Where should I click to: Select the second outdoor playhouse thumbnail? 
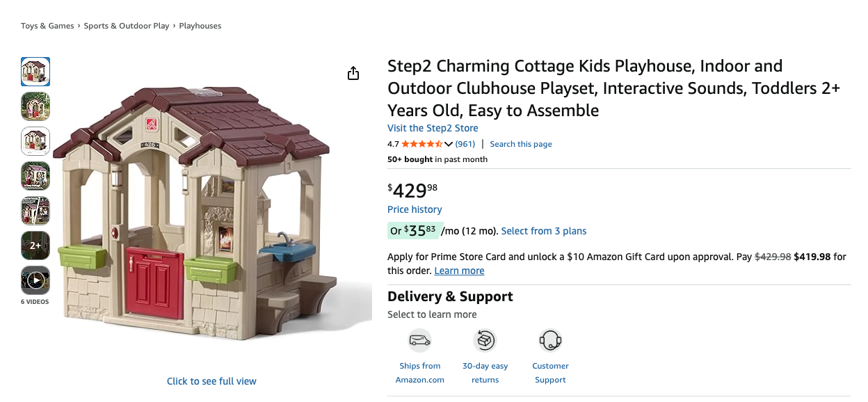tap(35, 106)
